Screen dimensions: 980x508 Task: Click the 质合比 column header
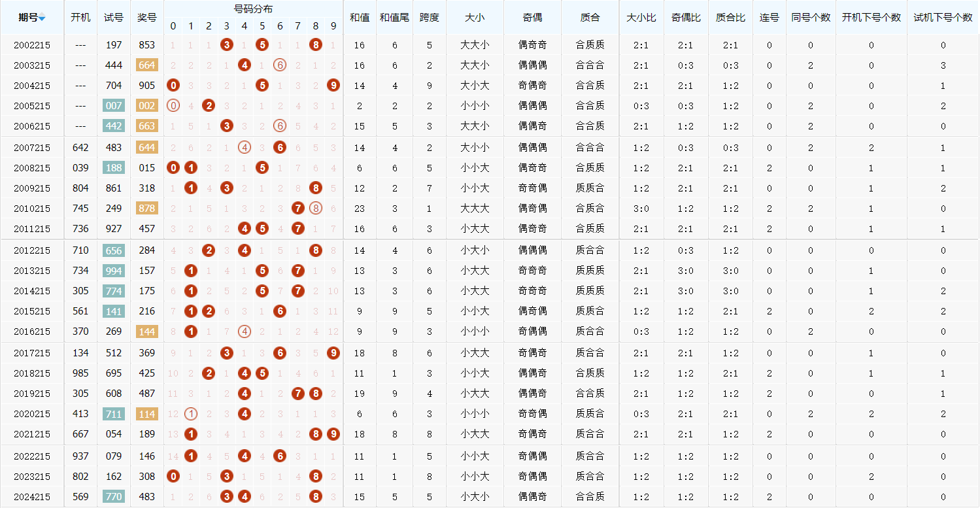(x=730, y=18)
